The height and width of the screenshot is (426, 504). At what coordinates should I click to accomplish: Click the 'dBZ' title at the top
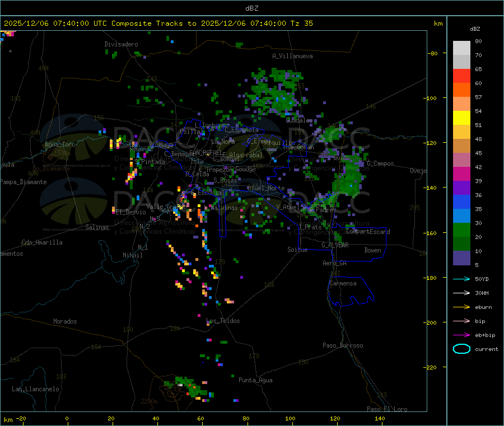point(251,8)
